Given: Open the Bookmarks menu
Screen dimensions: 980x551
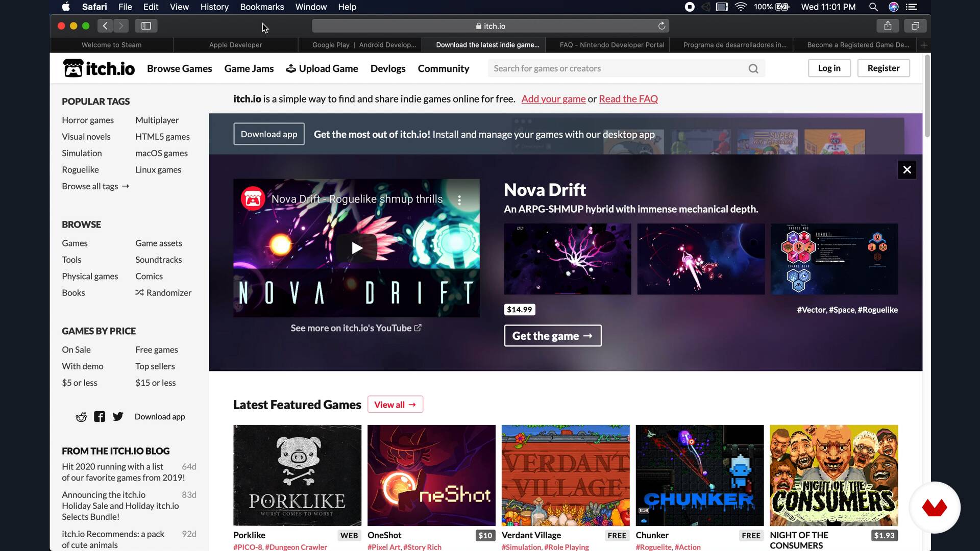Looking at the screenshot, I should 262,7.
